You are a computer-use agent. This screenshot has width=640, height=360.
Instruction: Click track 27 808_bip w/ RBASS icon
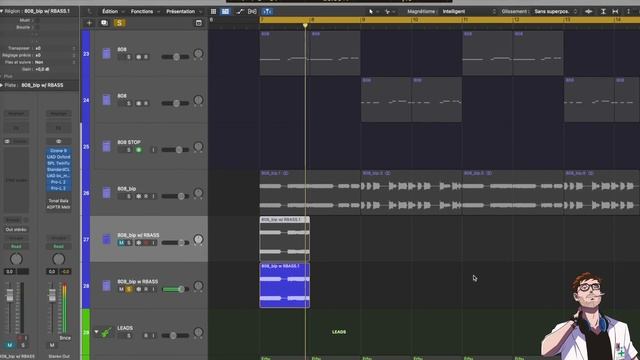point(106,239)
